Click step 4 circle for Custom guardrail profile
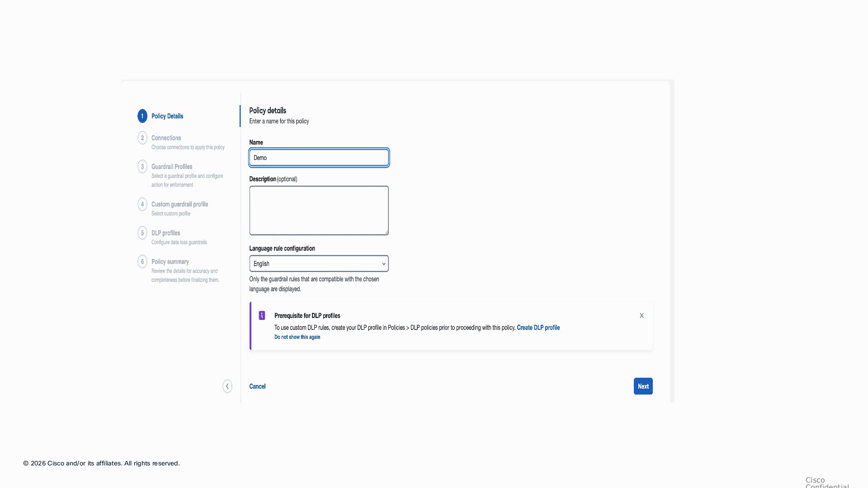 coord(142,204)
